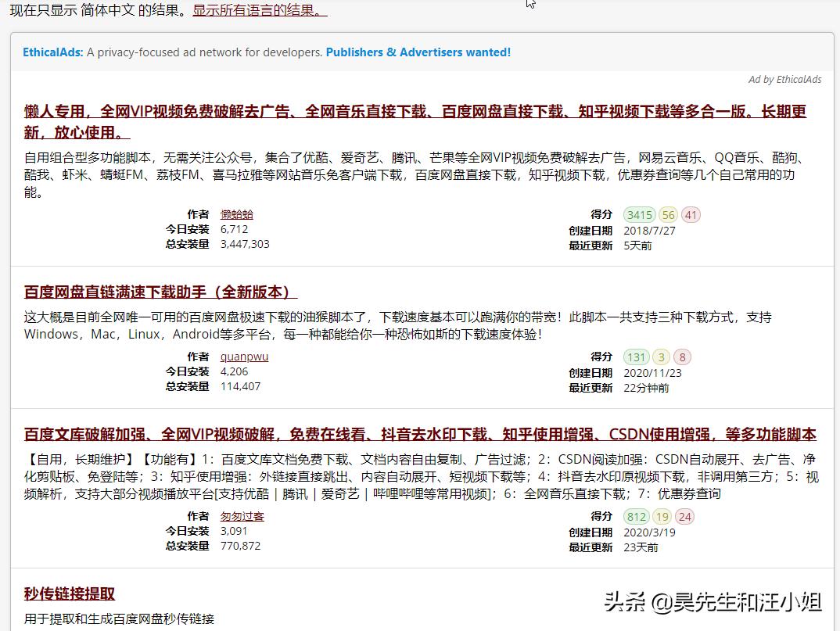Click the Ad by EthicalAds label
840x631 pixels.
(x=784, y=79)
